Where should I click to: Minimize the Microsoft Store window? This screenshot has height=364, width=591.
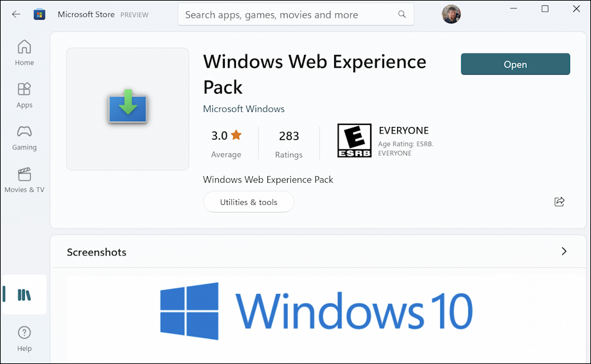point(513,9)
